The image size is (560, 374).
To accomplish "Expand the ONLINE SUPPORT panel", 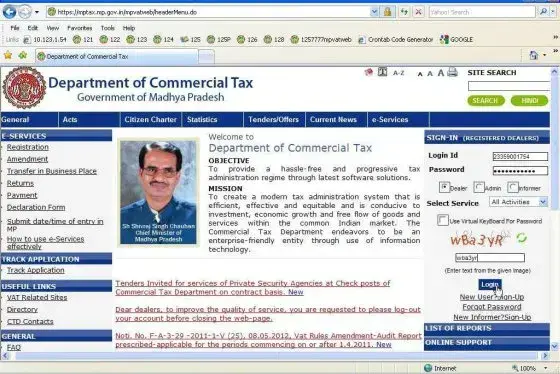I will tap(487, 343).
